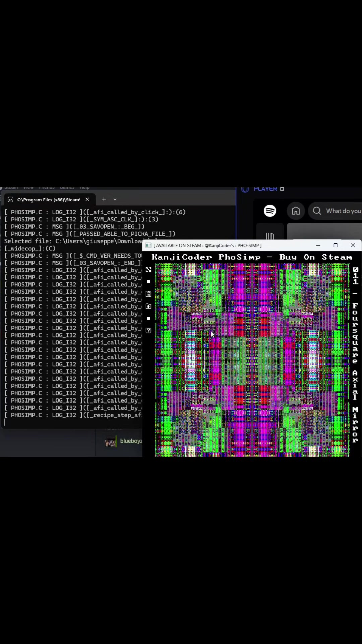Click the white square icon above the save icon
The width and height of the screenshot is (362, 644).
(148, 282)
